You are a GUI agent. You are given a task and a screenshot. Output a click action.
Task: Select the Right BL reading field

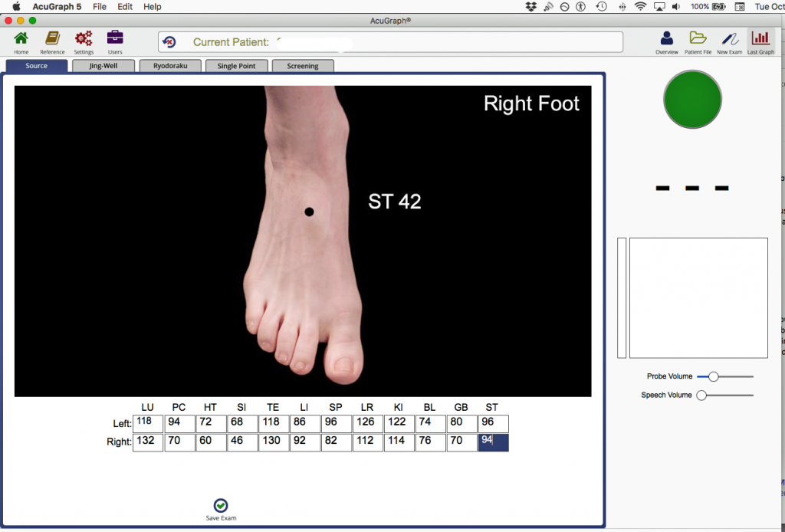pos(431,442)
